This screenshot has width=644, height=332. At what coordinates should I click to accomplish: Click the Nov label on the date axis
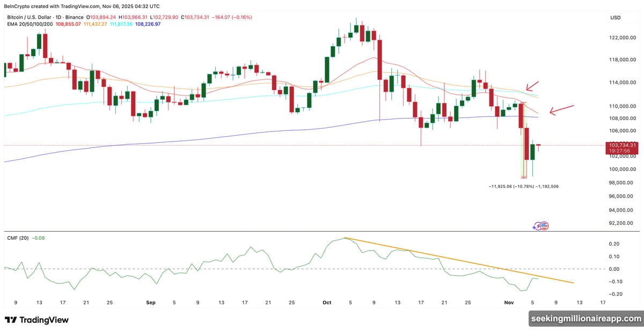pos(508,303)
